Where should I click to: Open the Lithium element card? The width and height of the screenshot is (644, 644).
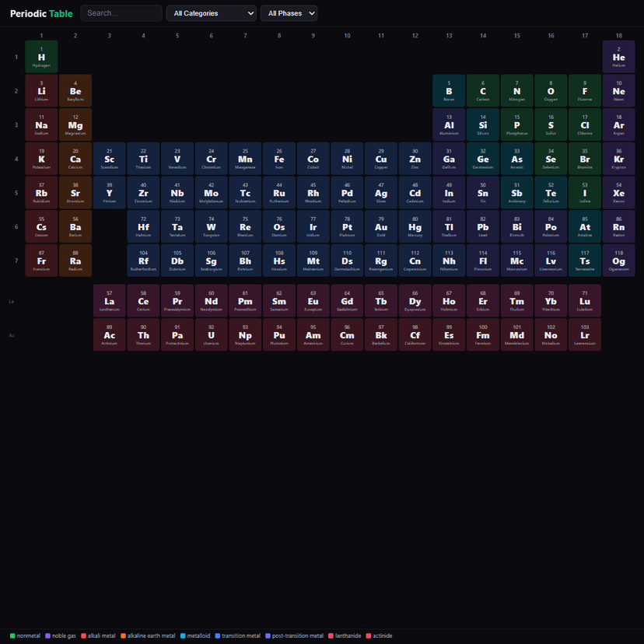pyautogui.click(x=41, y=91)
